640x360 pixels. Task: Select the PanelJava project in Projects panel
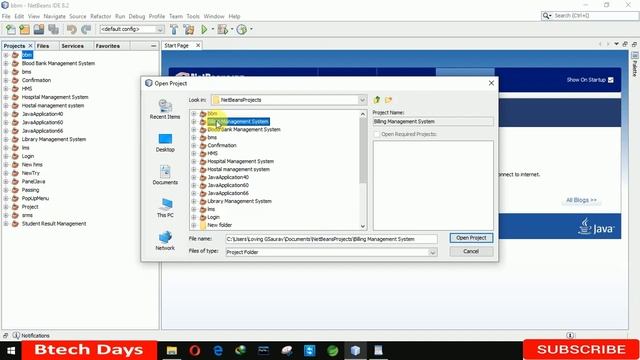(33, 181)
